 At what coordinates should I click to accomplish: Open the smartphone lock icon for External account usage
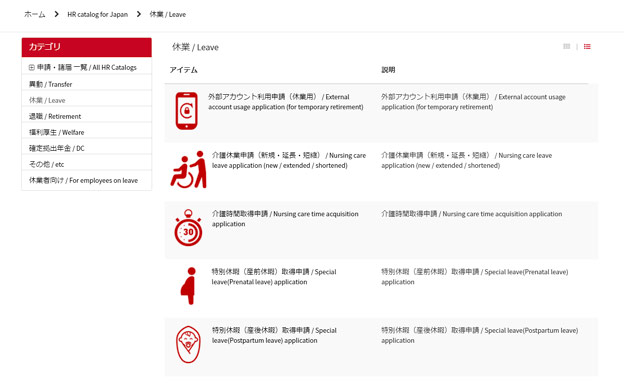[x=187, y=111]
